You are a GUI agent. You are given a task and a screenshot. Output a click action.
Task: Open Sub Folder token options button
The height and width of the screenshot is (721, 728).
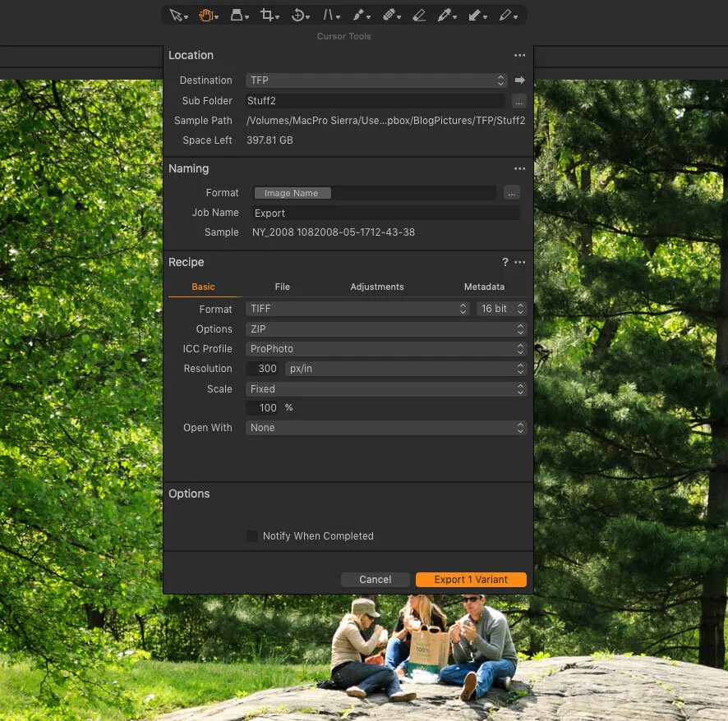point(518,101)
